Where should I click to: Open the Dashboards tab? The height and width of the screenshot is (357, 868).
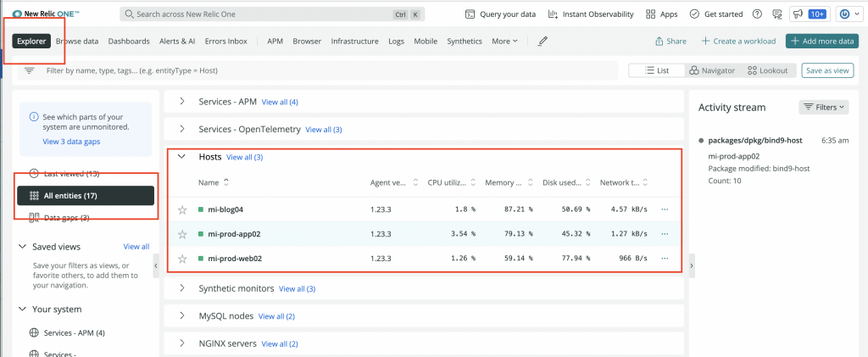point(129,41)
